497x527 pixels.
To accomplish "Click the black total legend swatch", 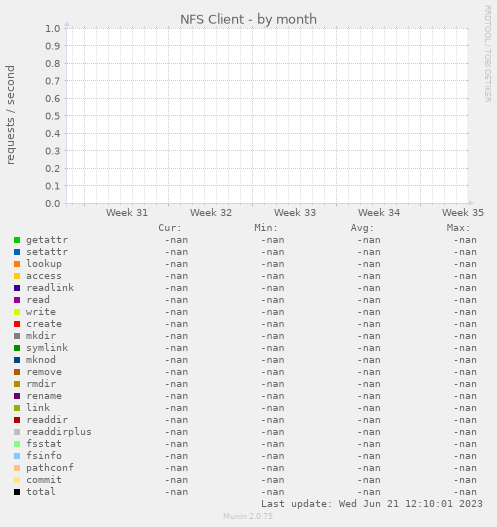I will coord(17,492).
